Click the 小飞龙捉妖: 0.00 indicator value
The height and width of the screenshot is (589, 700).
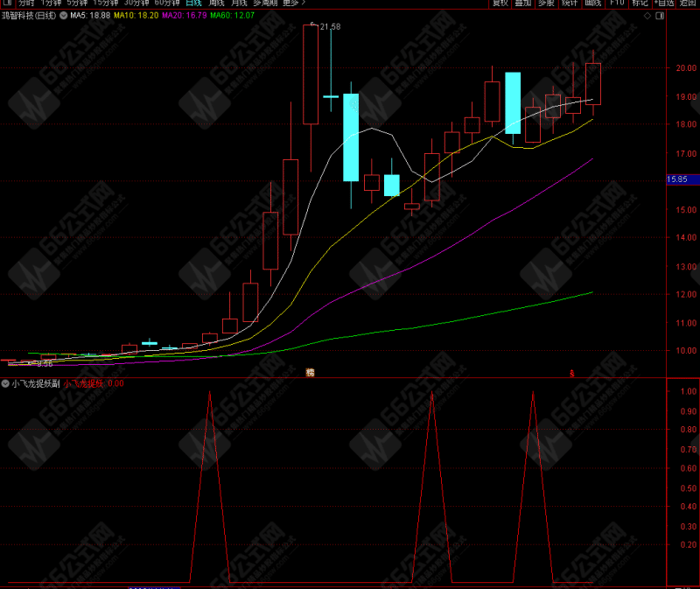tap(94, 383)
